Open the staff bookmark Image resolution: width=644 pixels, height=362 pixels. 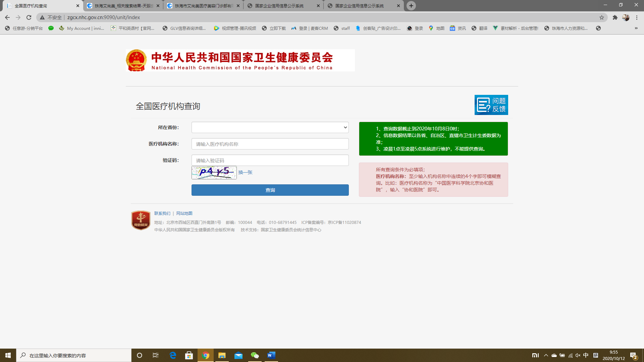tap(342, 28)
